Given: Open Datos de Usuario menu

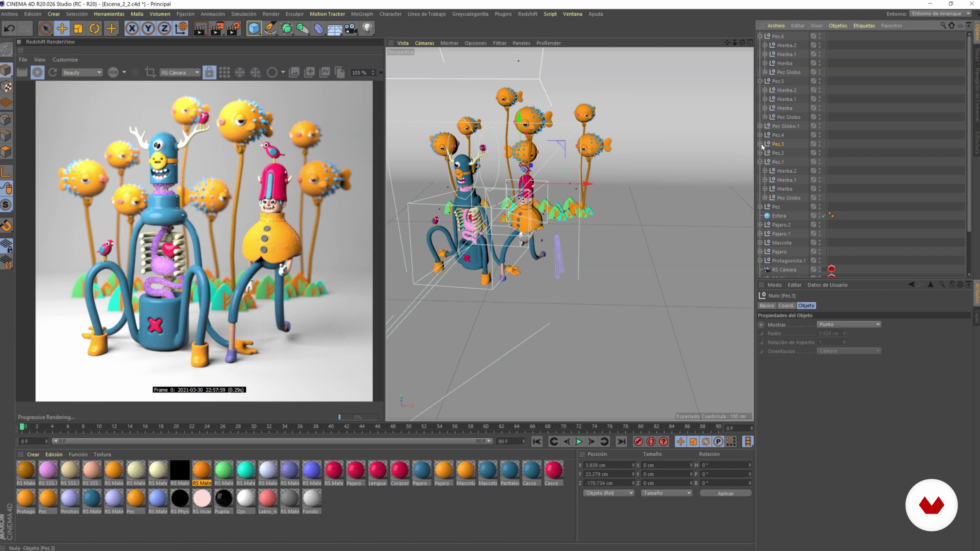Looking at the screenshot, I should click(827, 285).
